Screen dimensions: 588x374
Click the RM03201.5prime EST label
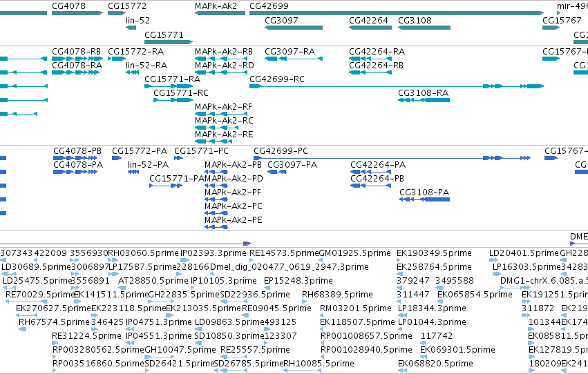356,308
